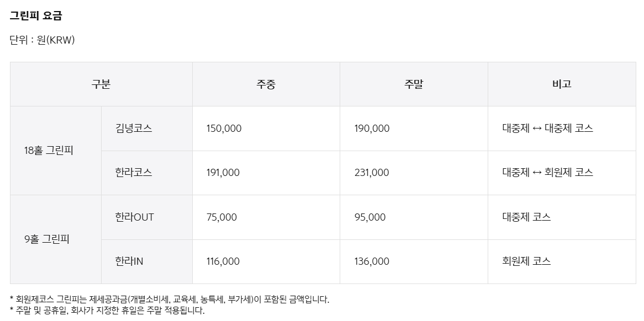Screen dimensions: 644x321
Task: Click the 주중 column header
Action: (x=266, y=84)
